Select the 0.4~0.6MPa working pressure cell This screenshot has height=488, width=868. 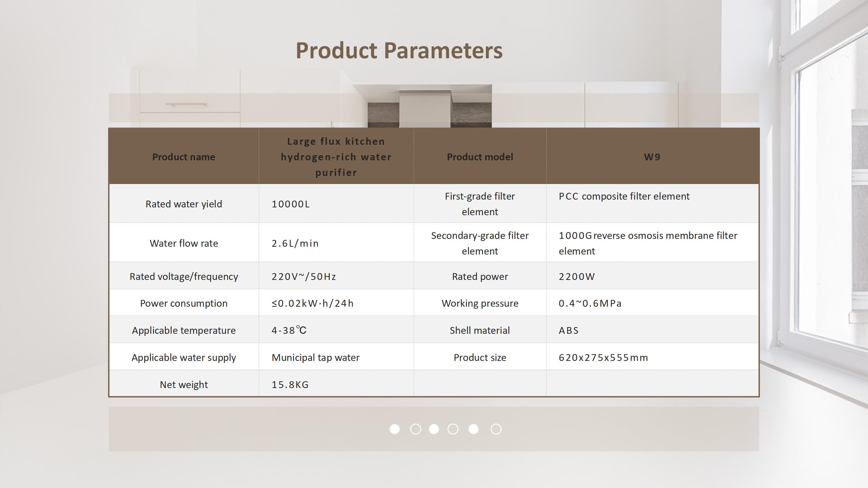(590, 303)
